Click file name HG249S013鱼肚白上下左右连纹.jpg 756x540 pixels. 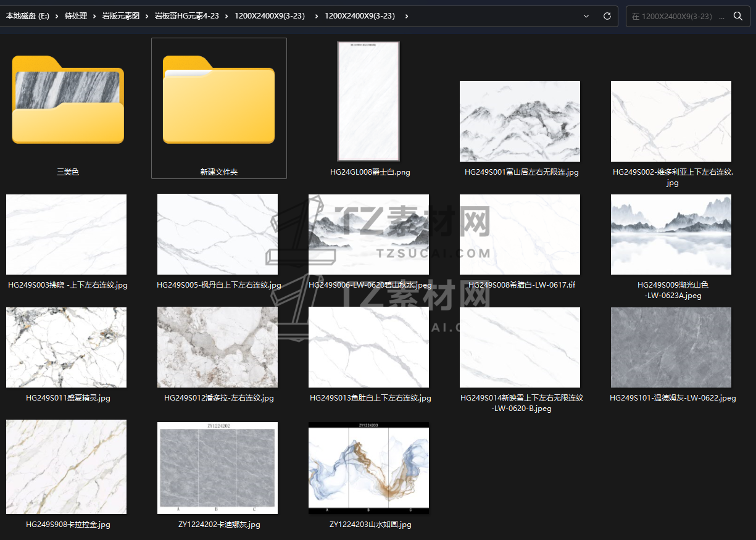click(370, 398)
